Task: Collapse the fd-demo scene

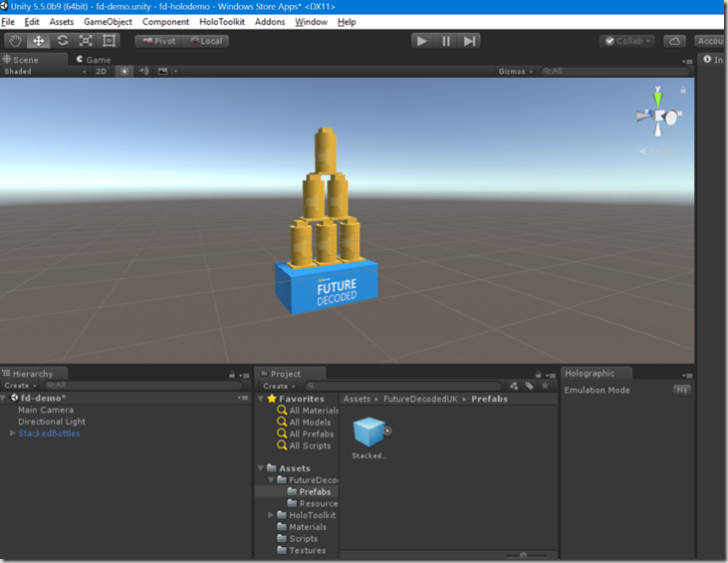Action: (x=3, y=399)
